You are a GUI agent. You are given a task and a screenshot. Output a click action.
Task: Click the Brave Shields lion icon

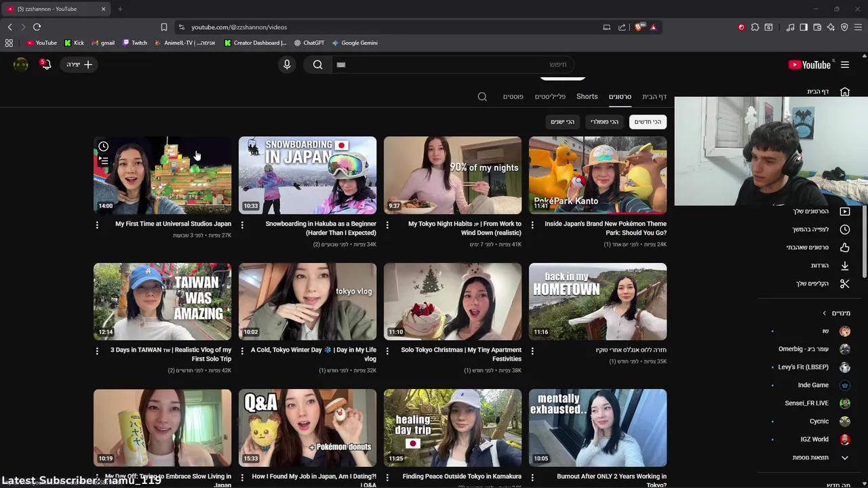pos(638,27)
